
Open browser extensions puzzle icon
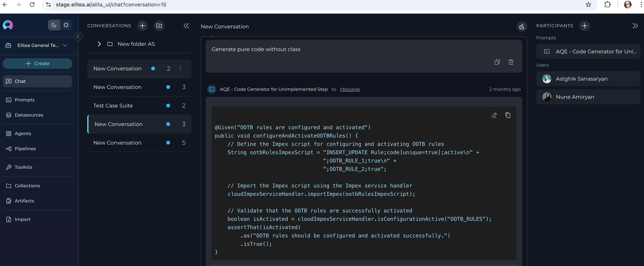[x=608, y=5]
